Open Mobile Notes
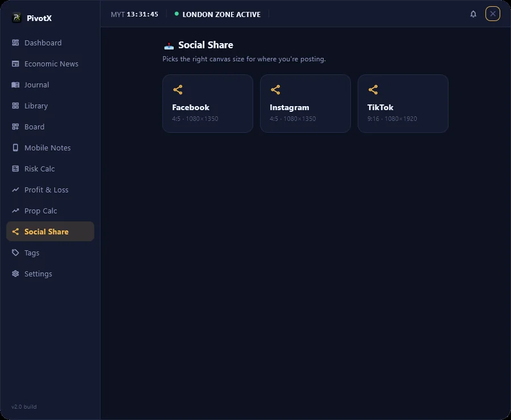The width and height of the screenshot is (511, 420). tap(50, 148)
